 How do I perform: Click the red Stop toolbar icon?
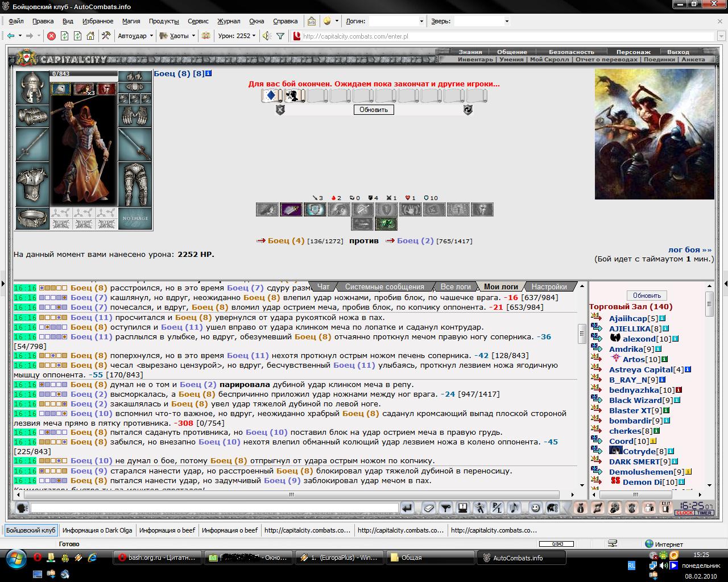pyautogui.click(x=51, y=36)
